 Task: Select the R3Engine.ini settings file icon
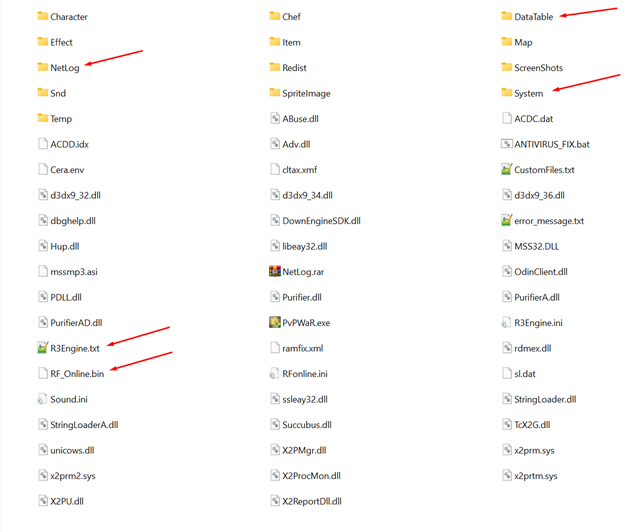click(507, 322)
